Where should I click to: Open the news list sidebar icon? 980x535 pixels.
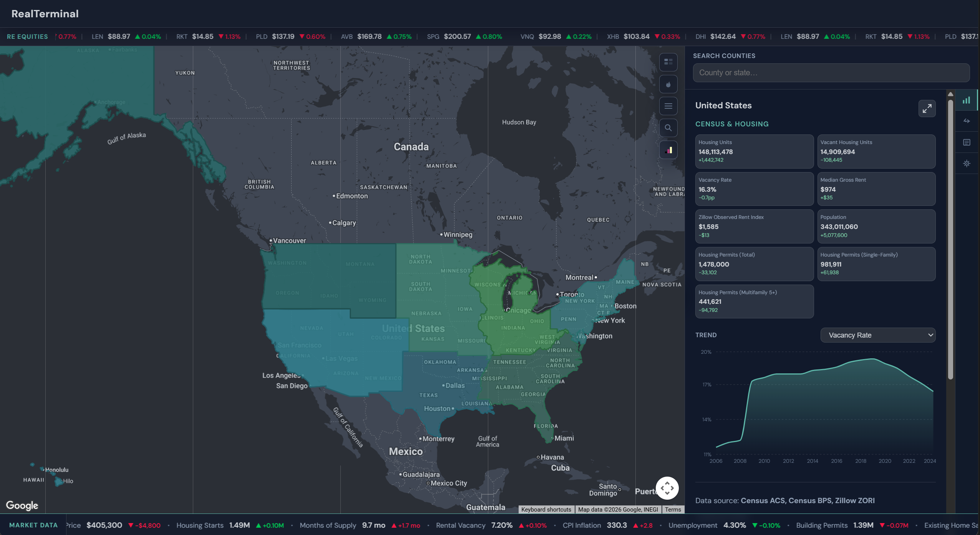click(x=966, y=142)
